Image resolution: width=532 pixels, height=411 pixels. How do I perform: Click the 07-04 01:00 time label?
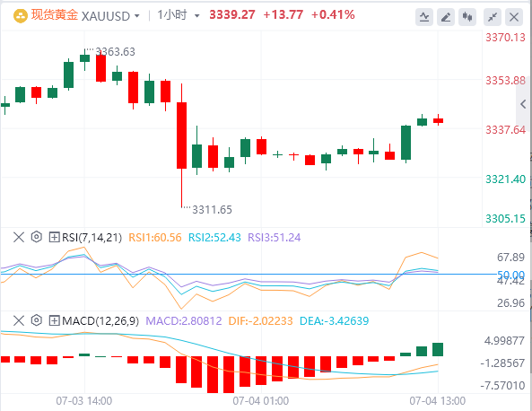coord(260,401)
